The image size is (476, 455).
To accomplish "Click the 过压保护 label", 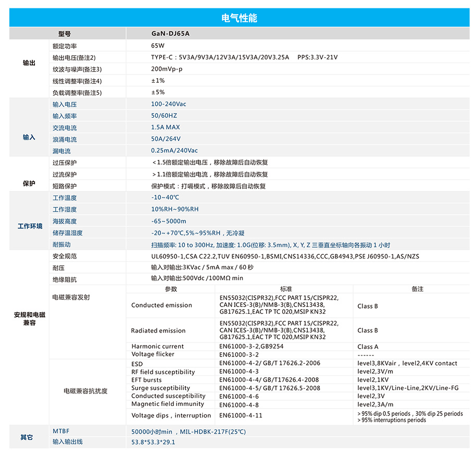I will 65,163.
